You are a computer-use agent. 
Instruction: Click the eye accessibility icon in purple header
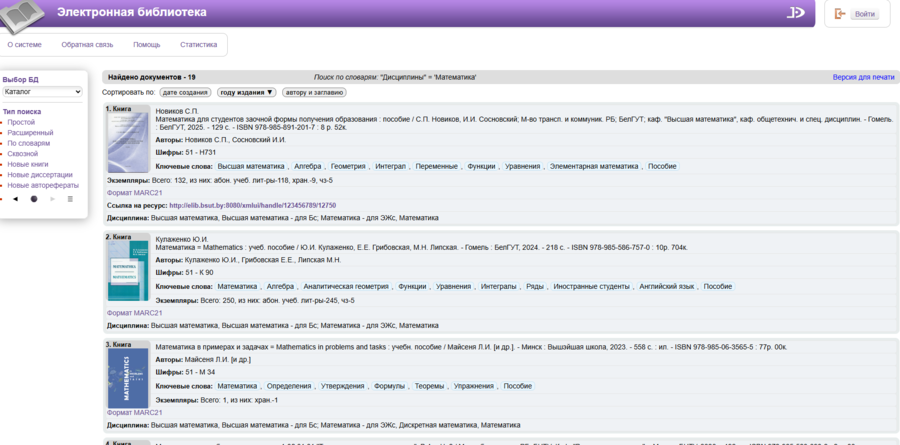795,13
